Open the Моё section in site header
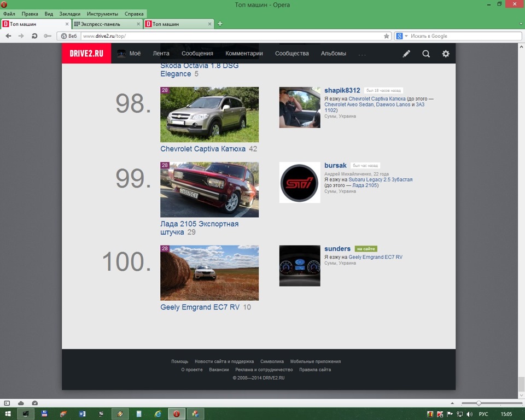Screen dimensions: 525x420 tap(129, 53)
